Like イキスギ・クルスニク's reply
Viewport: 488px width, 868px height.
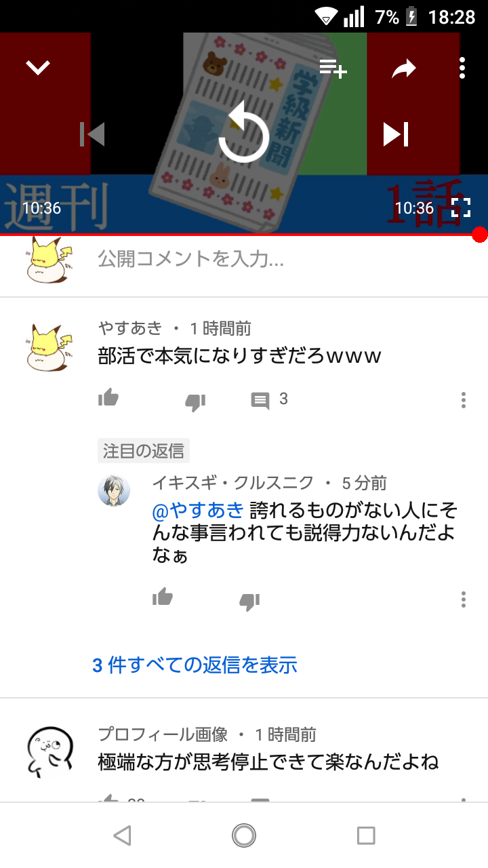pyautogui.click(x=163, y=597)
